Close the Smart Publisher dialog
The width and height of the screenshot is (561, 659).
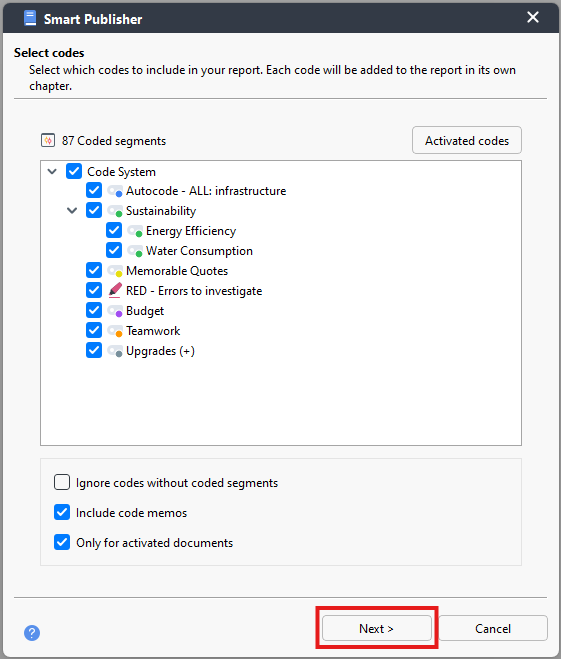pos(533,17)
